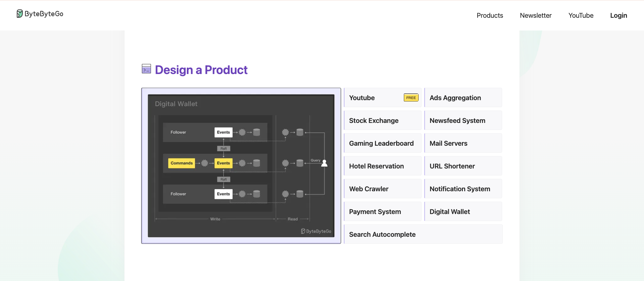
Task: Open the Newsfeed System topic
Action: tap(463, 121)
